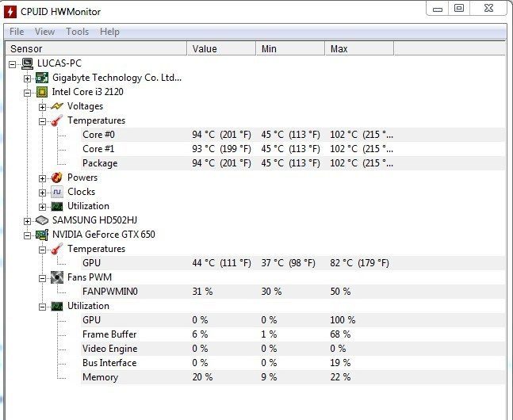The image size is (513, 420).
Task: Open the File menu
Action: pyautogui.click(x=17, y=32)
